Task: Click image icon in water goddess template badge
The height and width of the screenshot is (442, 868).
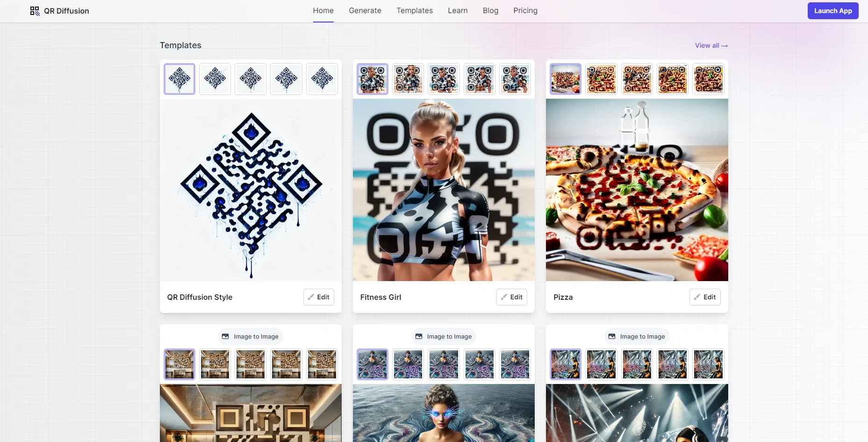Action: click(x=419, y=336)
